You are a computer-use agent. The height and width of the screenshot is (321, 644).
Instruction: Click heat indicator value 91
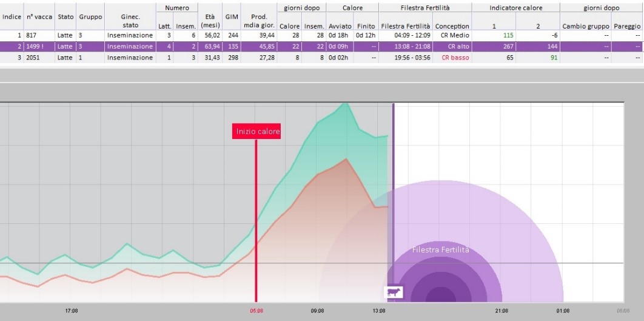pyautogui.click(x=554, y=58)
